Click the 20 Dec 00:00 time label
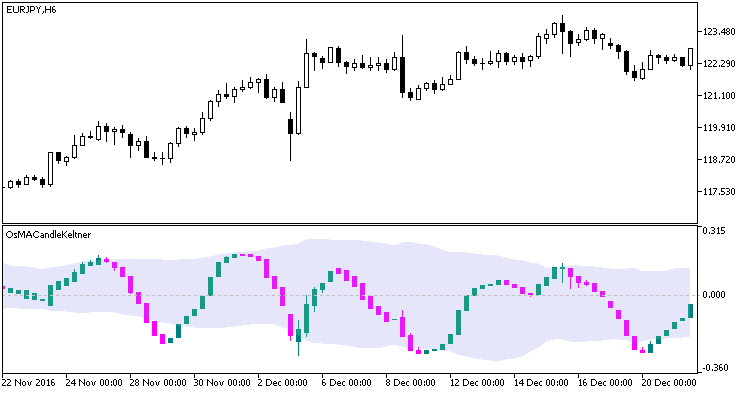Viewport: 750px width, 394px height. [x=669, y=383]
